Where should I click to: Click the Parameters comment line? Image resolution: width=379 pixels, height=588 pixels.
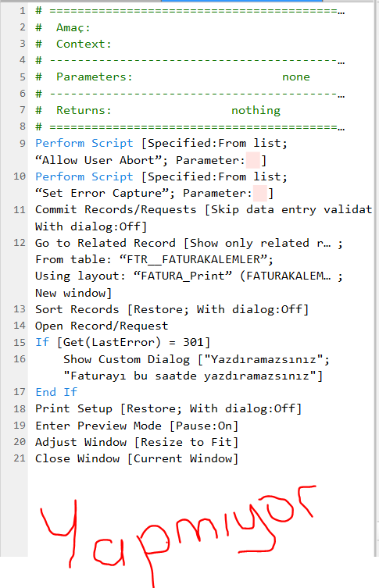click(173, 77)
